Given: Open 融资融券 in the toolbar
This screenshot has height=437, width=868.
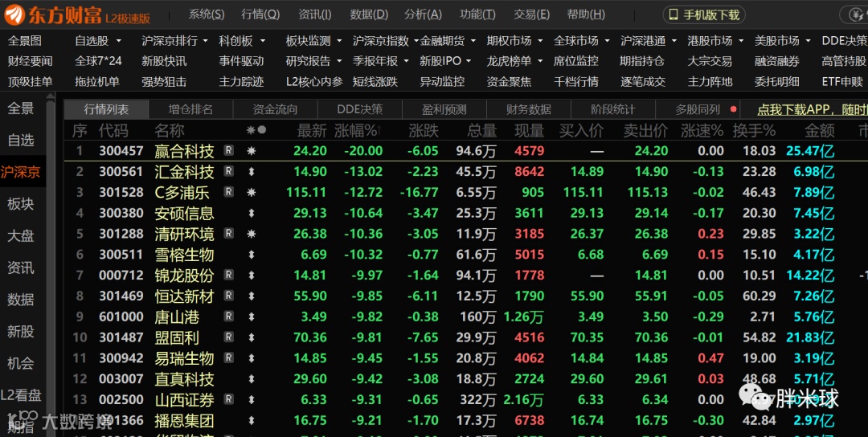Looking at the screenshot, I should click(x=777, y=61).
